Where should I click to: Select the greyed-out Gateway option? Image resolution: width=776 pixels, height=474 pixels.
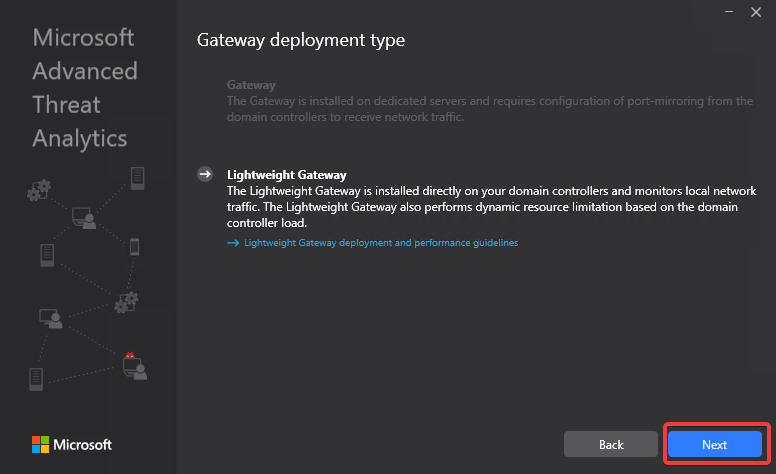pyautogui.click(x=251, y=86)
